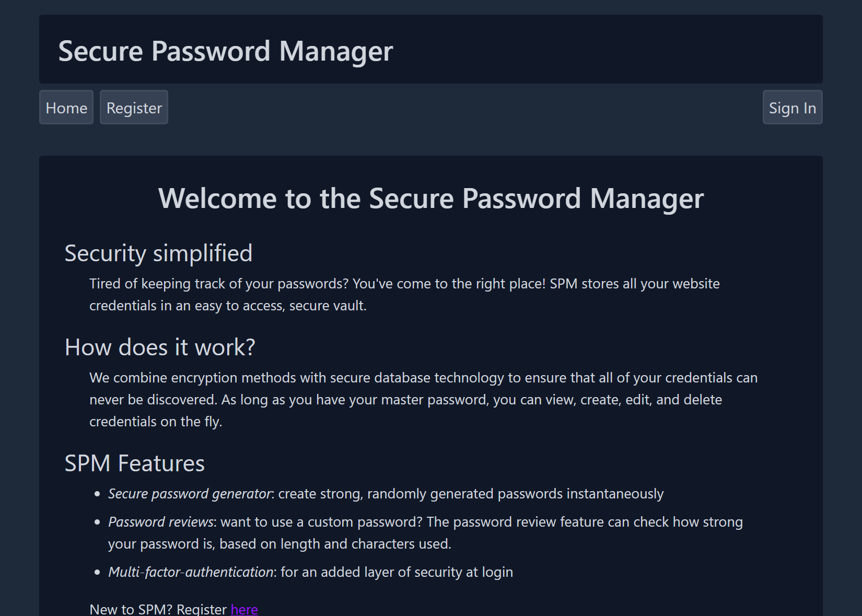Click the Secure Password Manager site title
The image size is (862, 616).
pyautogui.click(x=225, y=51)
